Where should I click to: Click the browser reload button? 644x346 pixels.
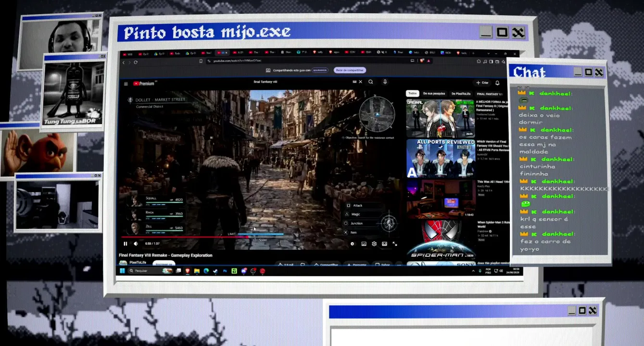136,62
